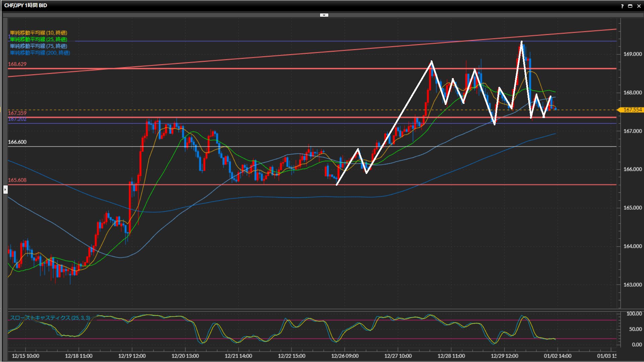Viewport: 644px width, 362px height.
Task: Click the CHF/JPY 1時間 BID title
Action: pyautogui.click(x=25, y=5)
